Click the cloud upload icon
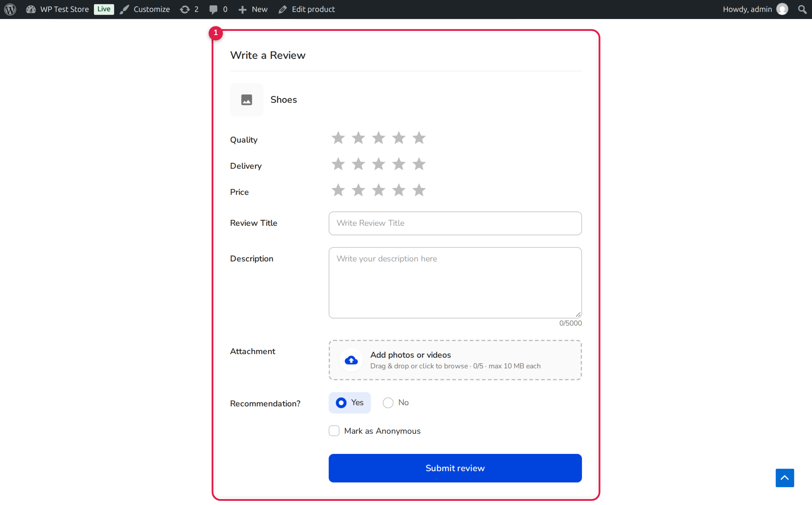The image size is (812, 505). coord(351,360)
